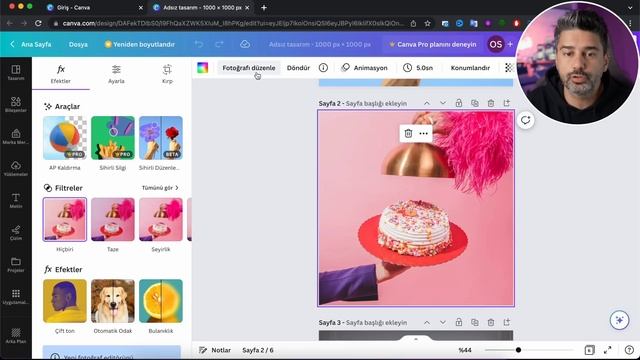Lock Sayfa 3 with the padlock icon
Screen dimensions: 640x360
(459, 322)
